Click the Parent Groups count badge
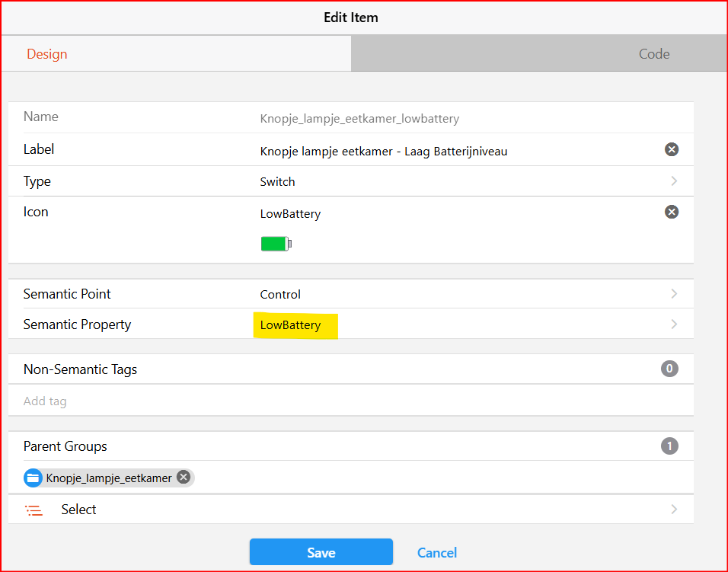The image size is (728, 572). 669,446
